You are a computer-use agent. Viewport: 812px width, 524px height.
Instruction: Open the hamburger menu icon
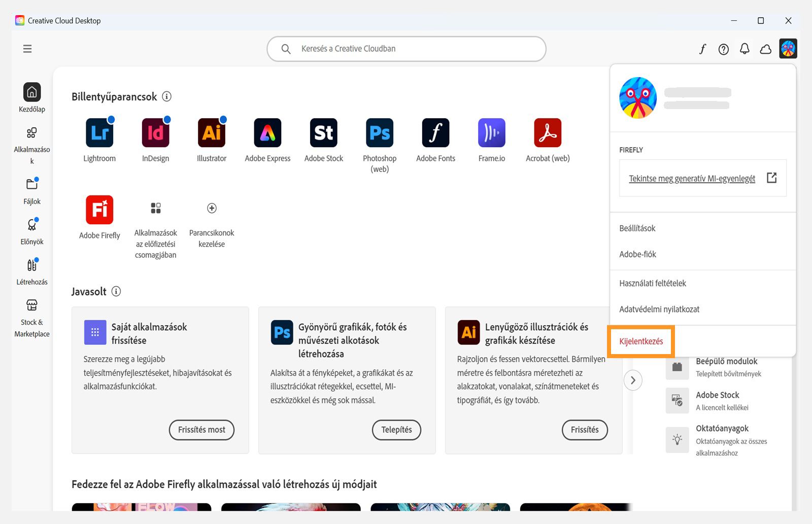(27, 49)
